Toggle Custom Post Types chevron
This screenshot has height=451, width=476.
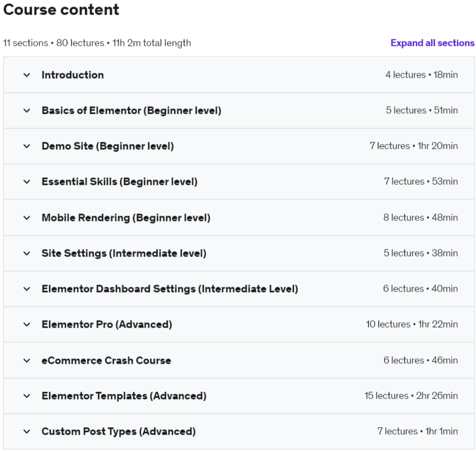(x=27, y=432)
